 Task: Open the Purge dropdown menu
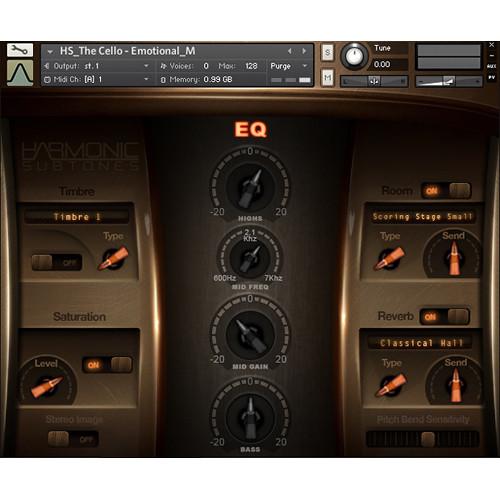(289, 66)
